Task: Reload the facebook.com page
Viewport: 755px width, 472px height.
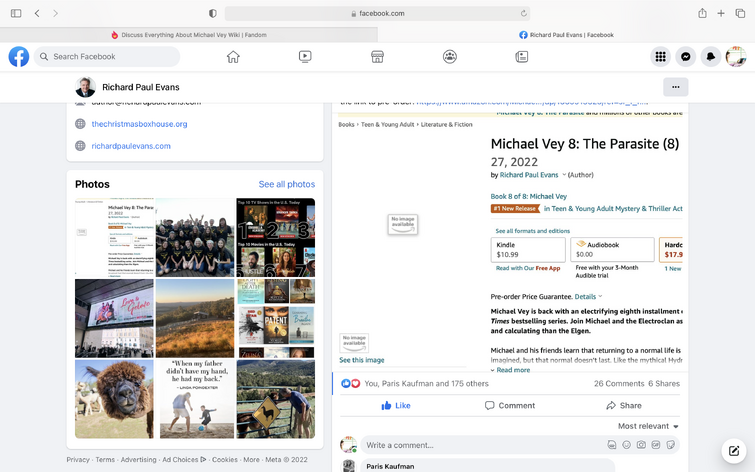Action: 523,13
